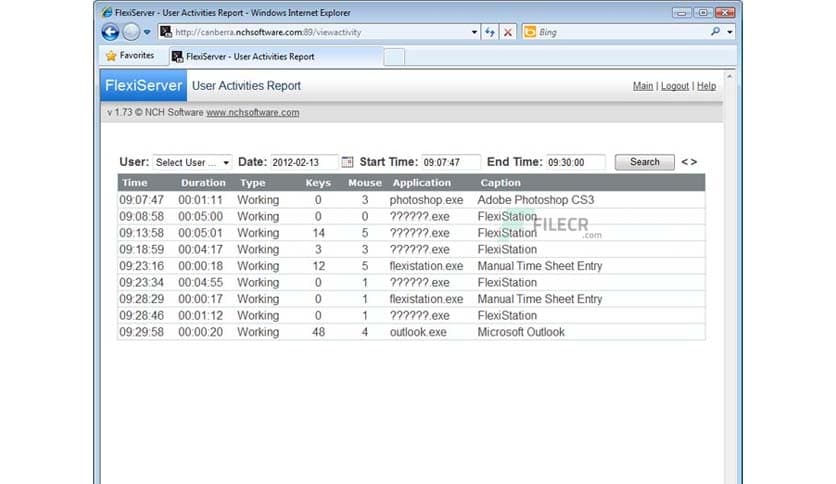This screenshot has width=836, height=484.
Task: Click the Logout link
Action: [x=674, y=86]
